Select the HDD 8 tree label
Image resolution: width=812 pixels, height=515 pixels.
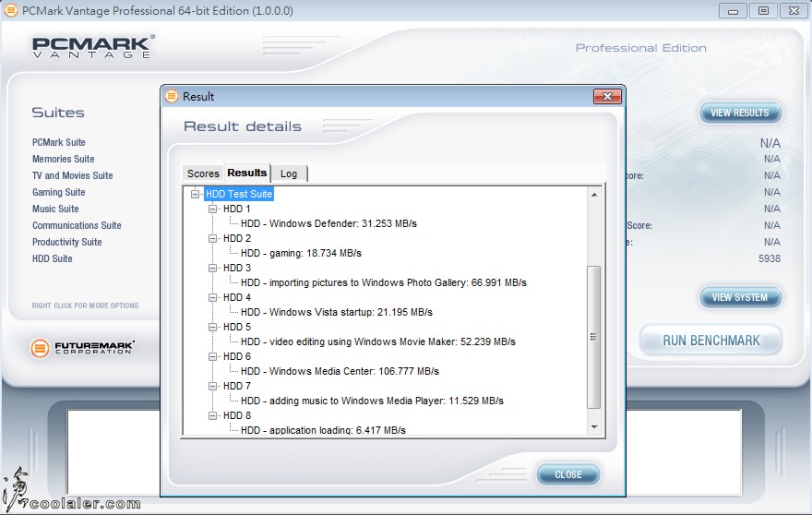pyautogui.click(x=236, y=415)
